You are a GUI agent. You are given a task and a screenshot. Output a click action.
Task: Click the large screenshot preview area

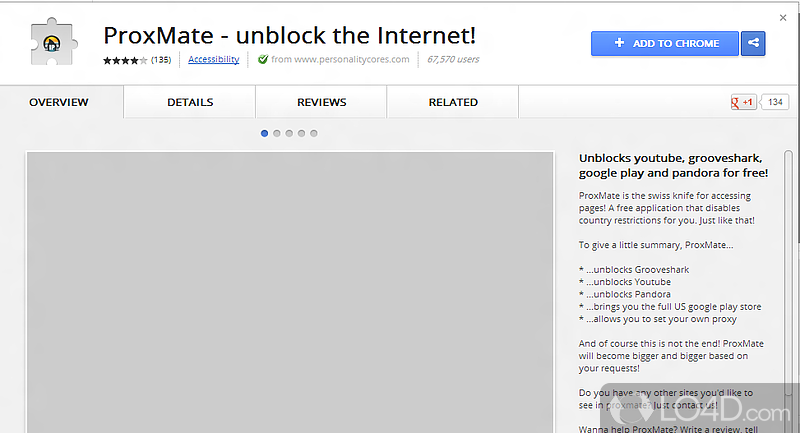290,292
